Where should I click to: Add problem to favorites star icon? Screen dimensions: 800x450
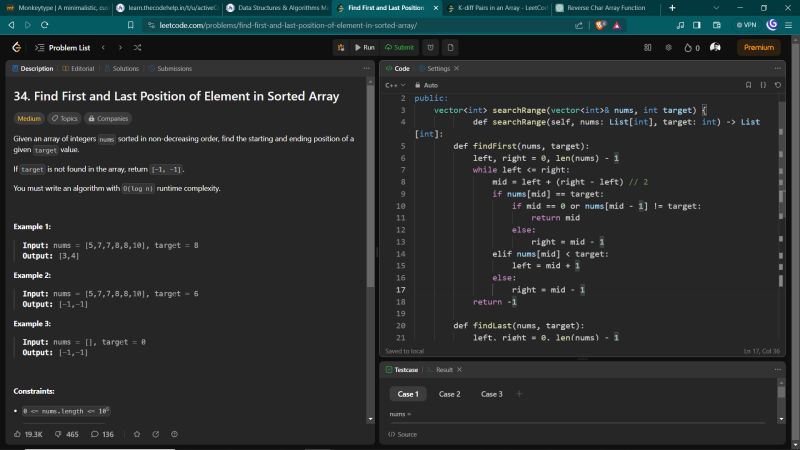point(137,434)
